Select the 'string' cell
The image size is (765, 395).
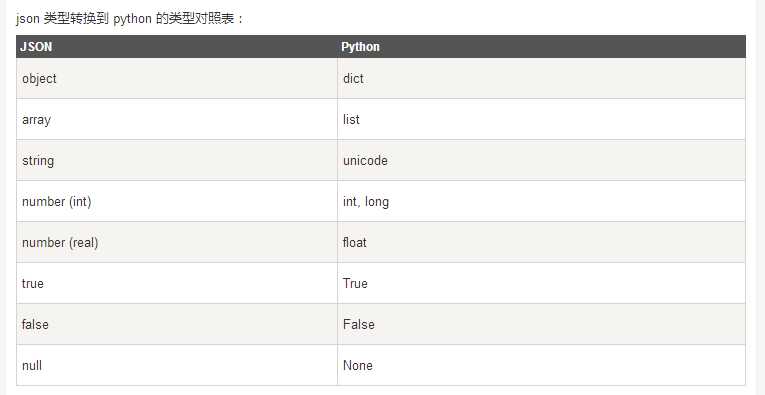click(x=177, y=160)
